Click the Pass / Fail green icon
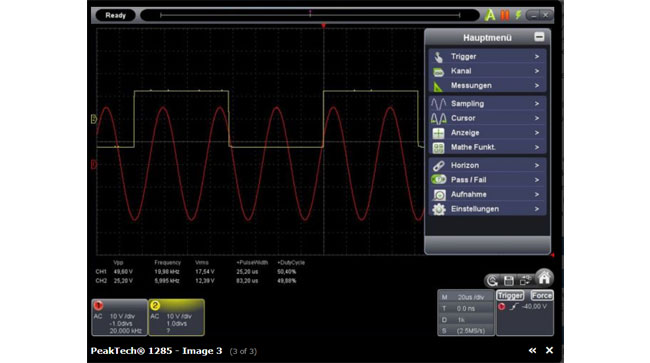Image resolution: width=650 pixels, height=363 pixels. point(439,179)
